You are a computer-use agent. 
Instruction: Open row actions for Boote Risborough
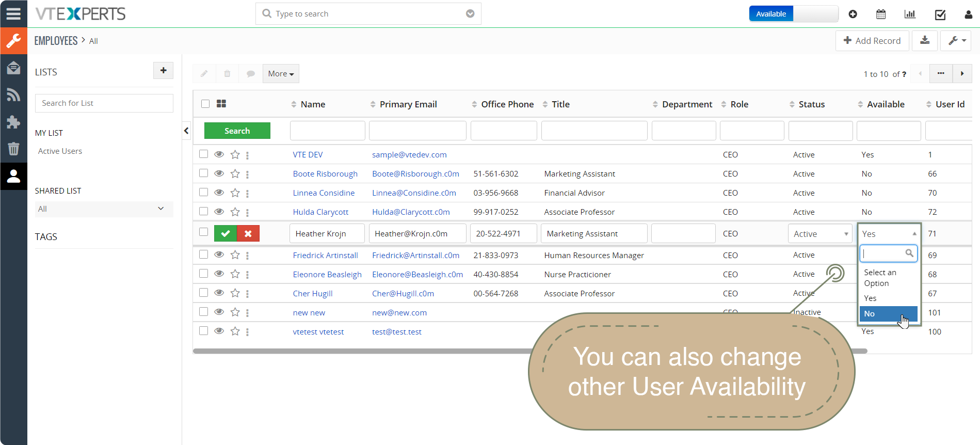coord(247,174)
